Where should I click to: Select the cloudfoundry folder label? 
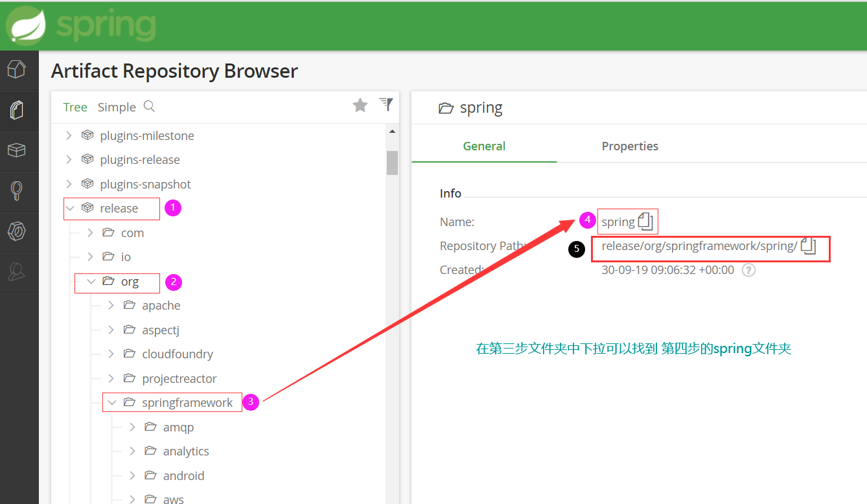(x=178, y=354)
